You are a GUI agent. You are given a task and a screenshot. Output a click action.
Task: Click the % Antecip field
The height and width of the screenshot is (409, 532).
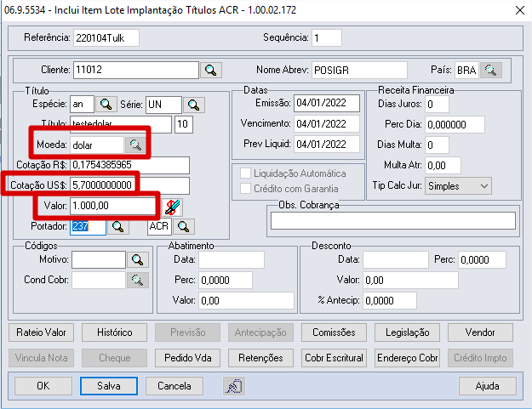coord(390,300)
